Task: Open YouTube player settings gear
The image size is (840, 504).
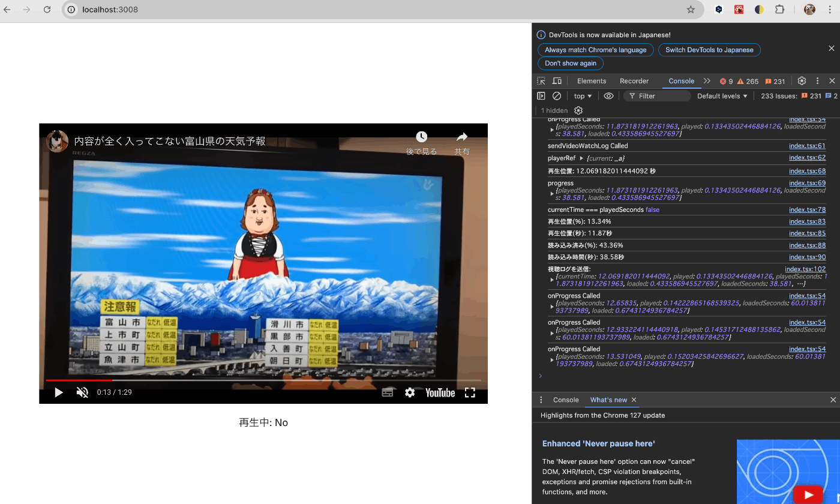Action: (410, 392)
